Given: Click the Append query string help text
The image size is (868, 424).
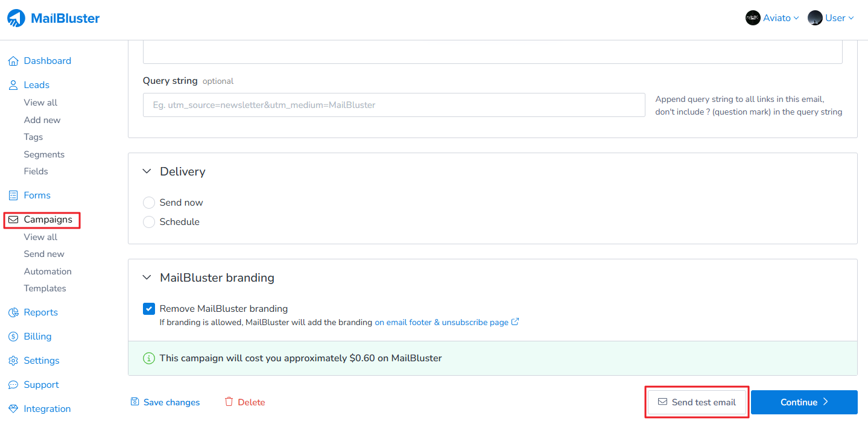Looking at the screenshot, I should point(749,106).
